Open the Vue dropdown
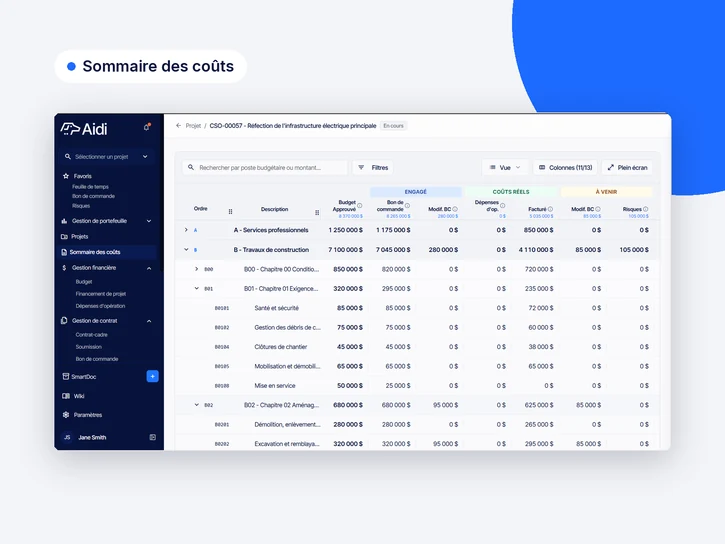This screenshot has height=544, width=725. pos(504,167)
